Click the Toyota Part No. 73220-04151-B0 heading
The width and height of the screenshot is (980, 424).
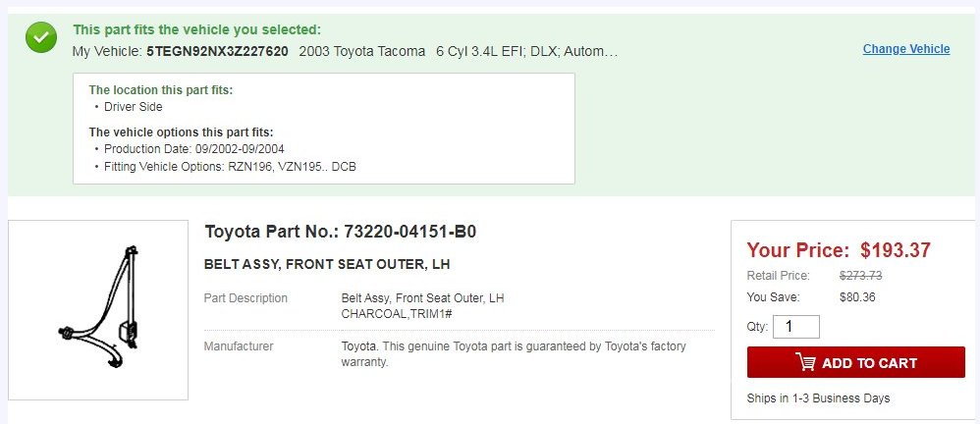tap(341, 232)
